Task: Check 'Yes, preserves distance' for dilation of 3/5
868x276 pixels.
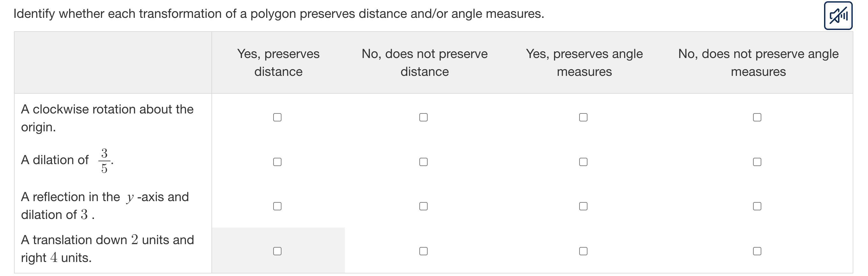Action: click(277, 162)
